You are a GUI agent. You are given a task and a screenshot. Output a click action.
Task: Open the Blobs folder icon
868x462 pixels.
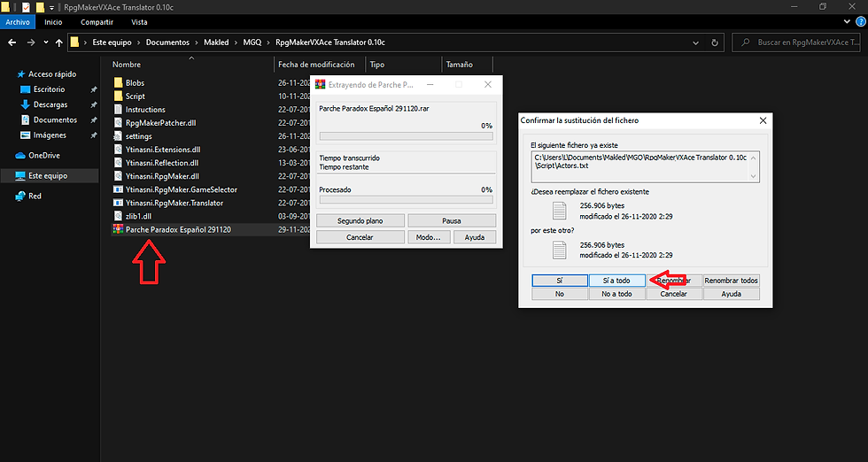pyautogui.click(x=118, y=82)
